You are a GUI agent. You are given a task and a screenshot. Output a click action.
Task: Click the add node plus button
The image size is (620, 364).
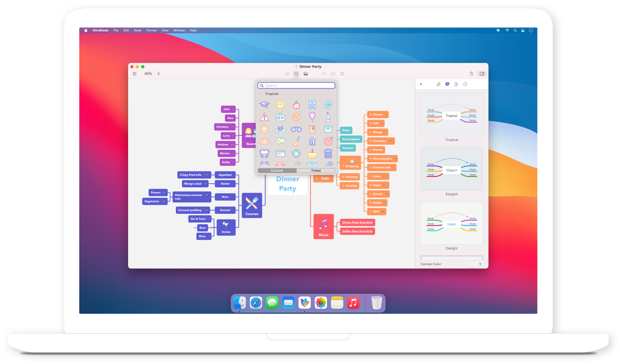[421, 84]
